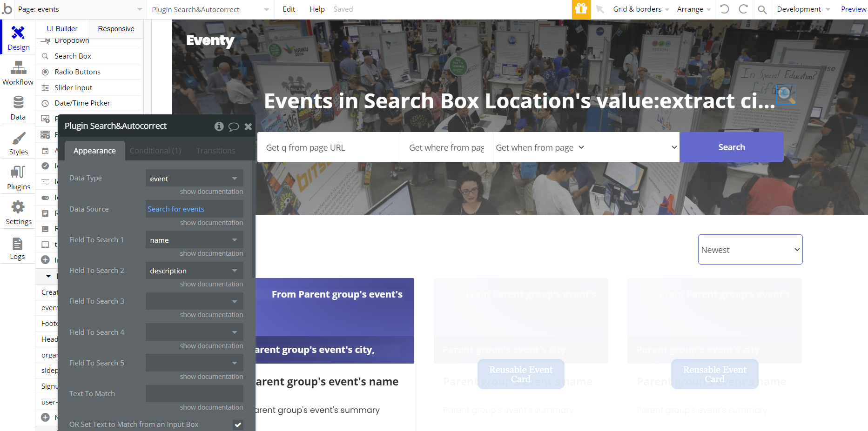Click the pointer selection icon in top bar

click(600, 9)
